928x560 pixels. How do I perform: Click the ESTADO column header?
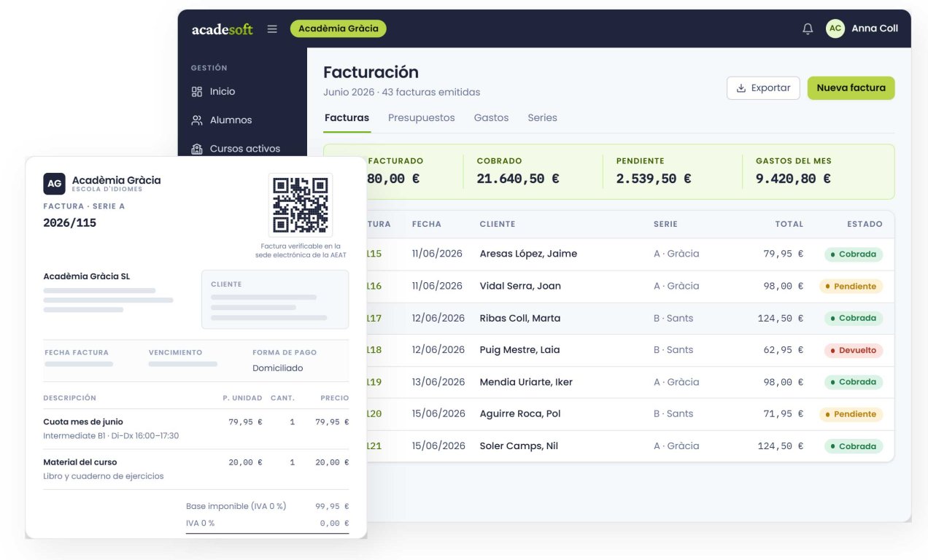865,225
